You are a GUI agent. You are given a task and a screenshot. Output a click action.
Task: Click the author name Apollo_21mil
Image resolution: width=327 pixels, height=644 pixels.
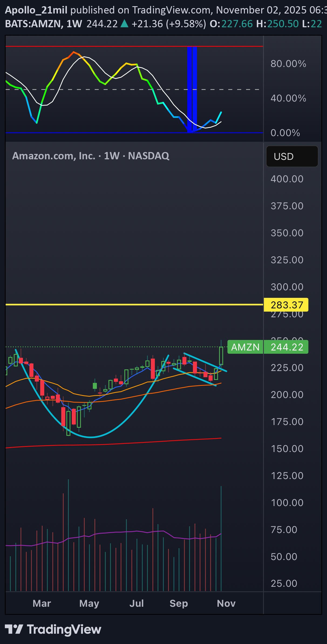point(36,10)
